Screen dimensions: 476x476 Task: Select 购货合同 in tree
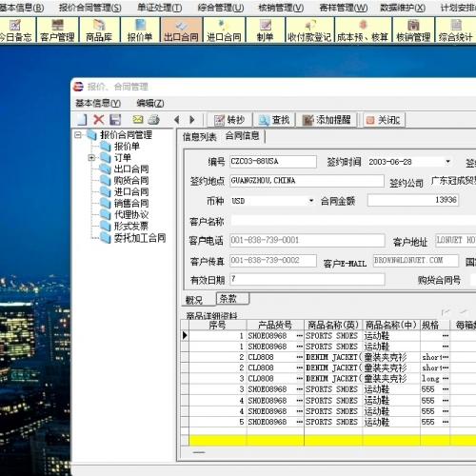(x=131, y=180)
